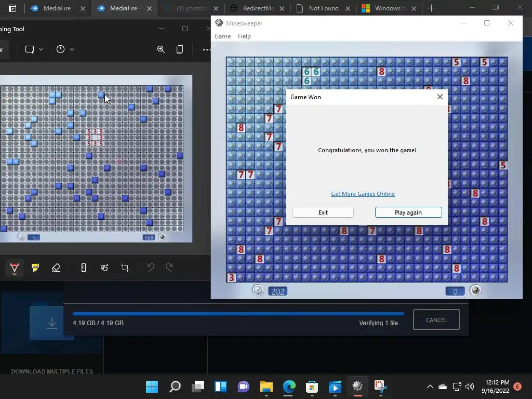Click the Minesweeper icon in the taskbar
The width and height of the screenshot is (532, 399).
[x=357, y=387]
